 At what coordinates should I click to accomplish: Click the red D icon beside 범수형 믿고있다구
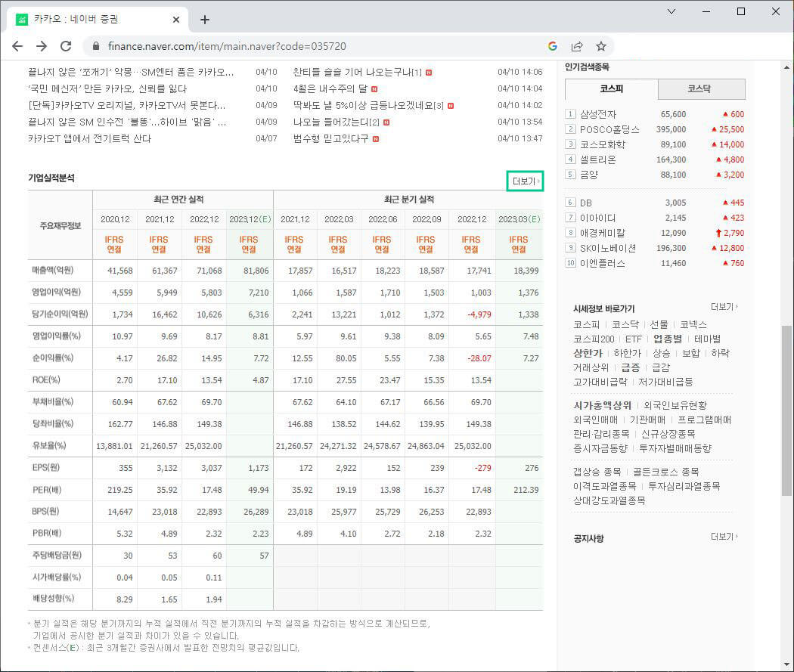375,139
